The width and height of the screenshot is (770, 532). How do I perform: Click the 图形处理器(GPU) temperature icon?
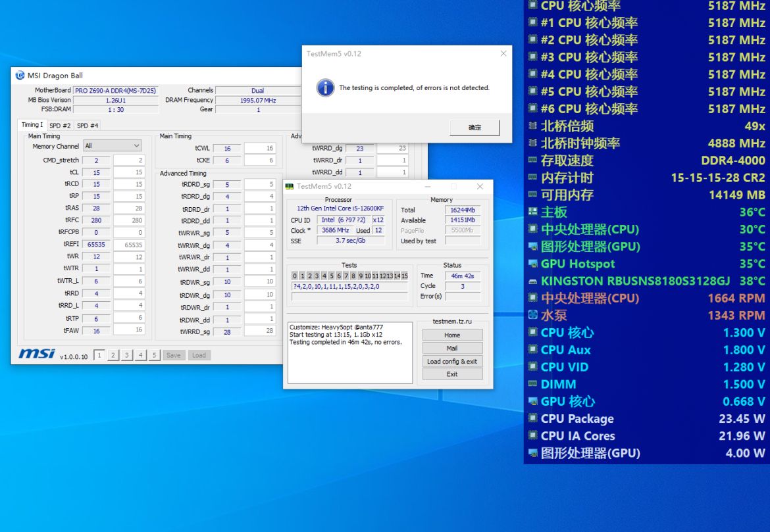click(x=532, y=246)
